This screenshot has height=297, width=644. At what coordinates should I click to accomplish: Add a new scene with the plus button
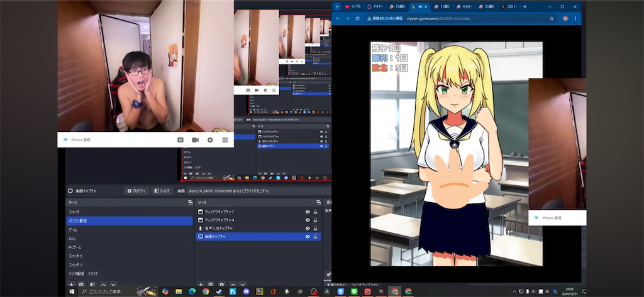point(71,284)
